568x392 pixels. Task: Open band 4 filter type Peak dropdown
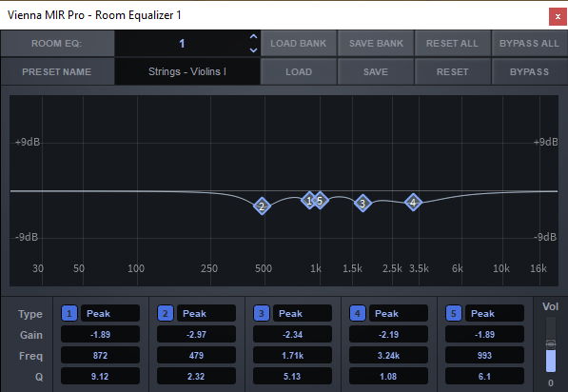(x=398, y=313)
